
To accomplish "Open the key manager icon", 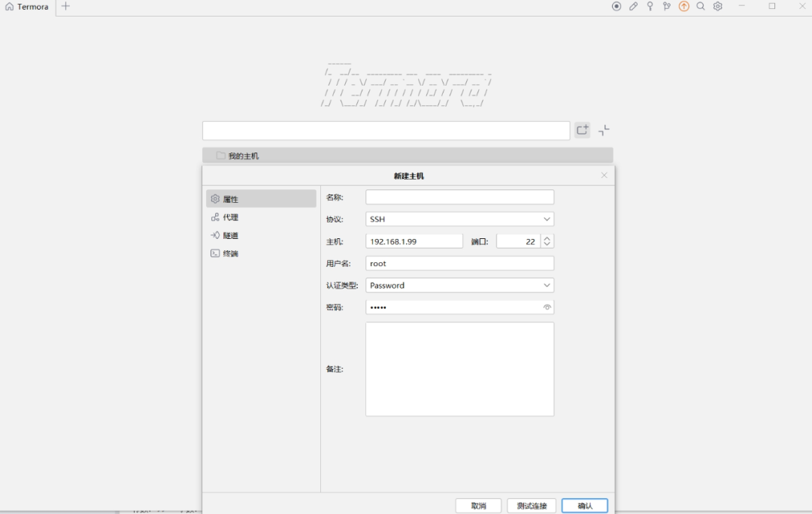I will (650, 6).
